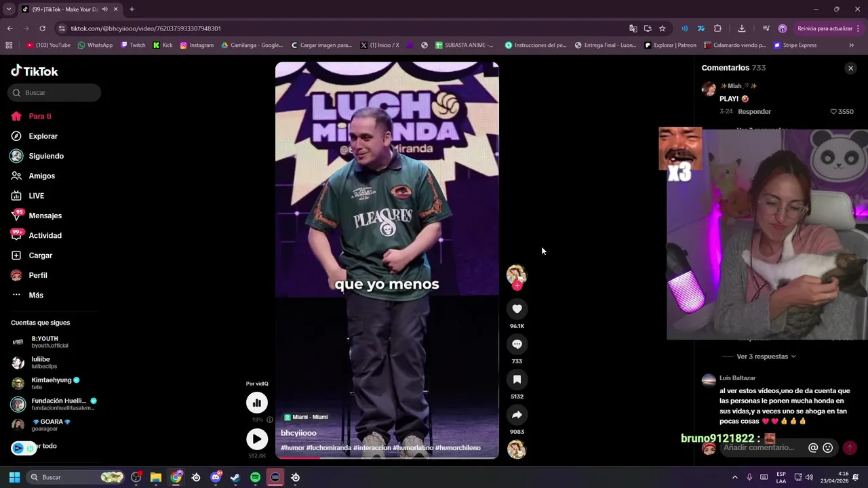The image size is (868, 488).
Task: Bookmark the video with 5132 saves
Action: click(x=517, y=380)
